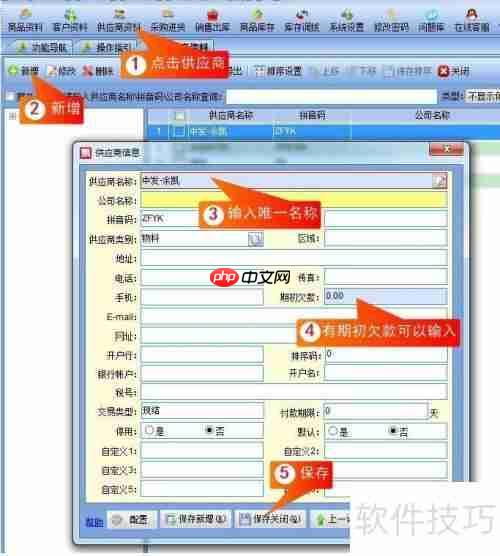500x556 pixels.
Task: Click the 删除 delete button
Action: point(98,71)
